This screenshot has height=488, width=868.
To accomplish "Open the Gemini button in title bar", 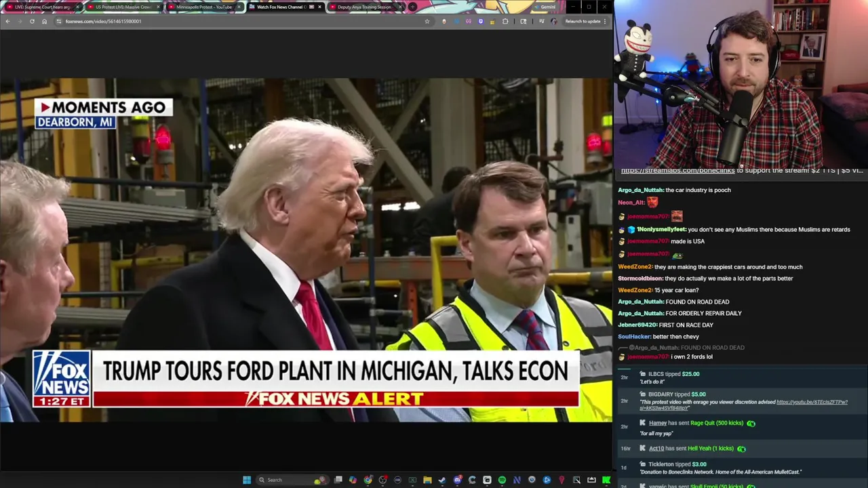I will coord(546,7).
